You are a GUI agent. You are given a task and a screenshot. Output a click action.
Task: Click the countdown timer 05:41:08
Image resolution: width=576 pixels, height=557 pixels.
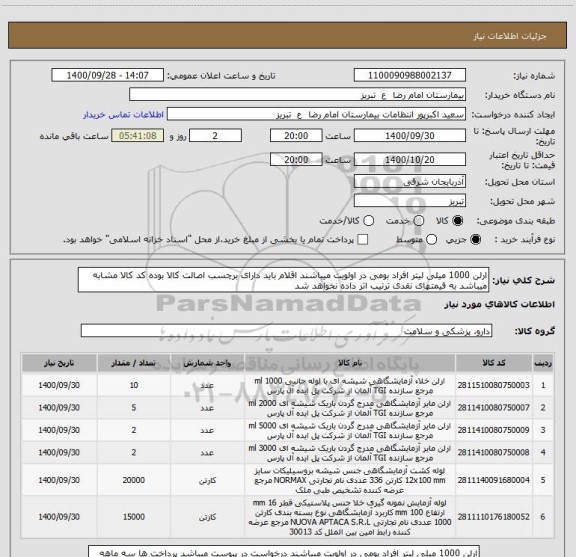[x=137, y=136]
